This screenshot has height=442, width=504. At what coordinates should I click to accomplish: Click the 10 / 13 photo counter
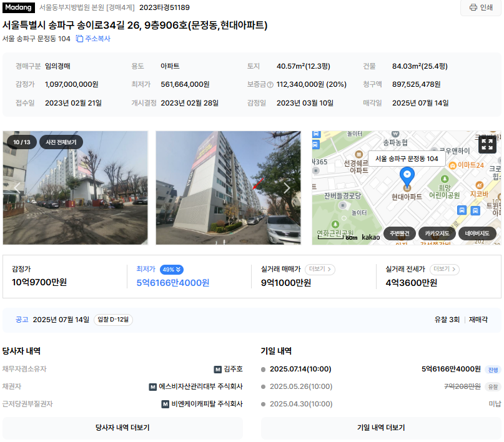coord(22,142)
